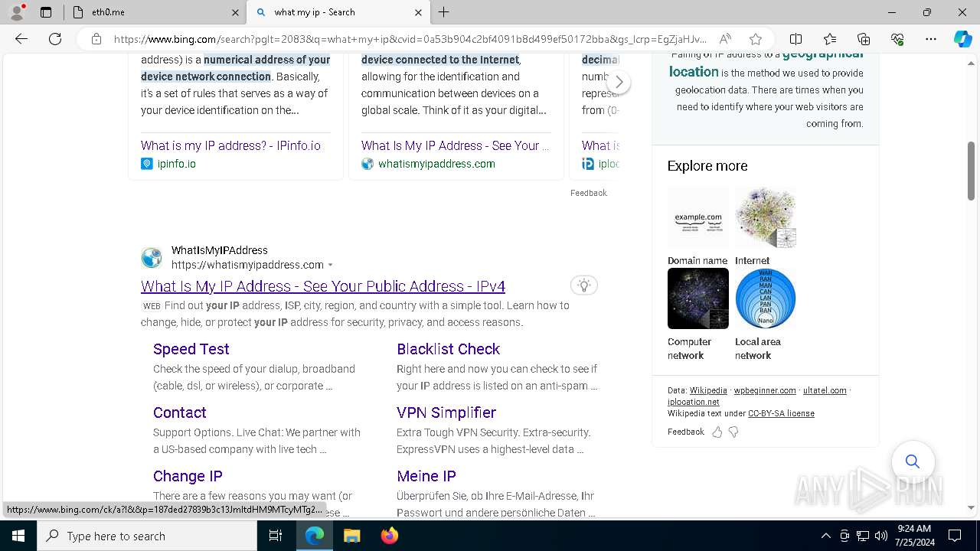Follow the Wikipedia data source link
The width and height of the screenshot is (980, 551).
(x=708, y=390)
